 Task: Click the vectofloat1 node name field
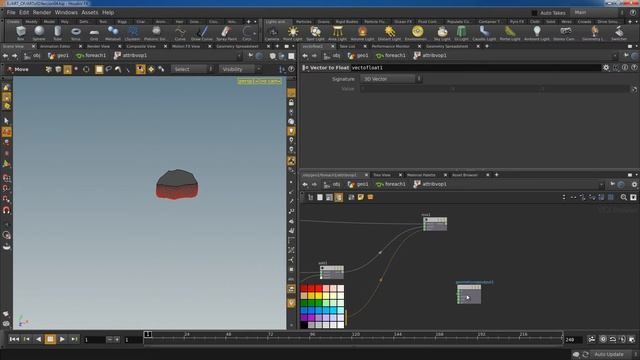pyautogui.click(x=476, y=68)
